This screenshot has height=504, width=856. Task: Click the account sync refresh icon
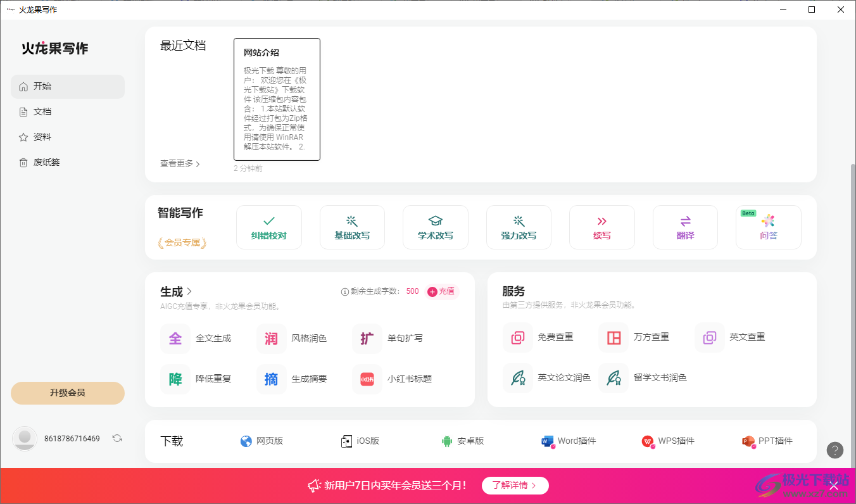117,438
